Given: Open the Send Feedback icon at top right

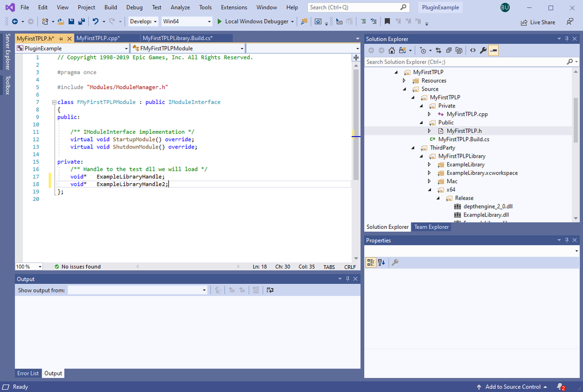Looking at the screenshot, I should (x=570, y=22).
